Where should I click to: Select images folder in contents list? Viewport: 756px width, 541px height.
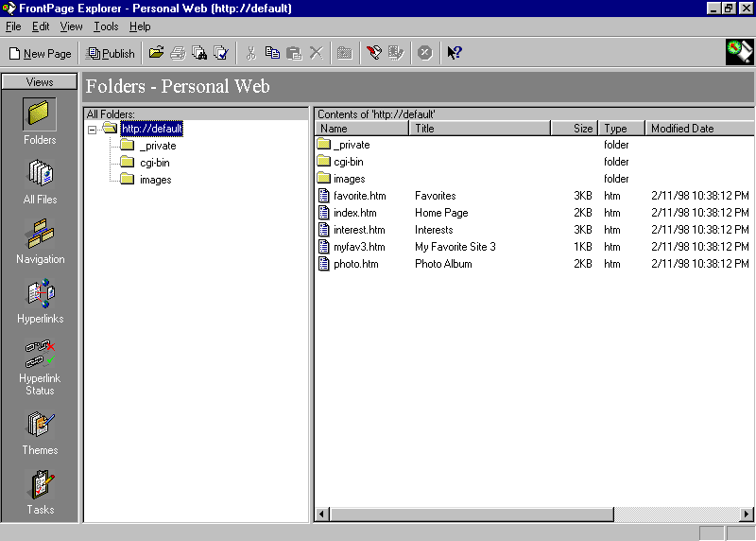point(349,179)
